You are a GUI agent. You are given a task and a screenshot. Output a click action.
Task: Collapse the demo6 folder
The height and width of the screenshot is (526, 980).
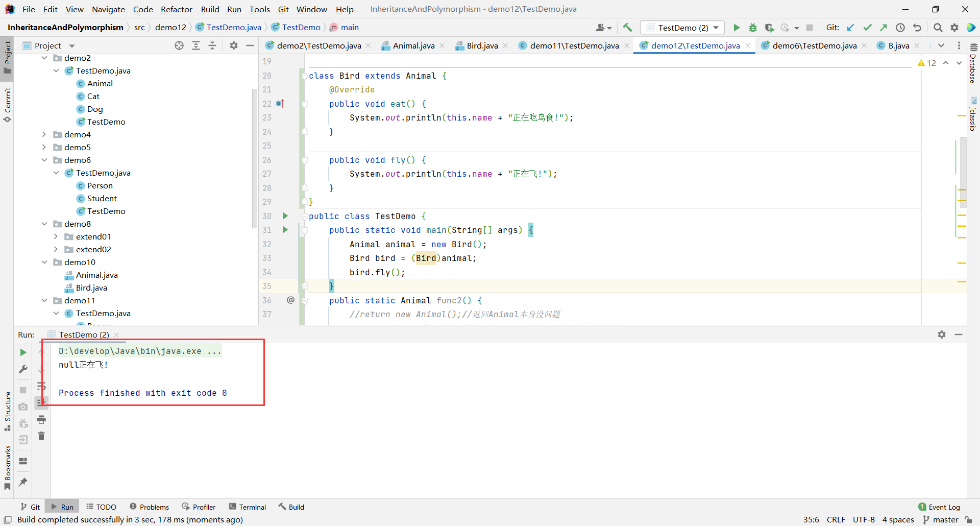[x=44, y=160]
